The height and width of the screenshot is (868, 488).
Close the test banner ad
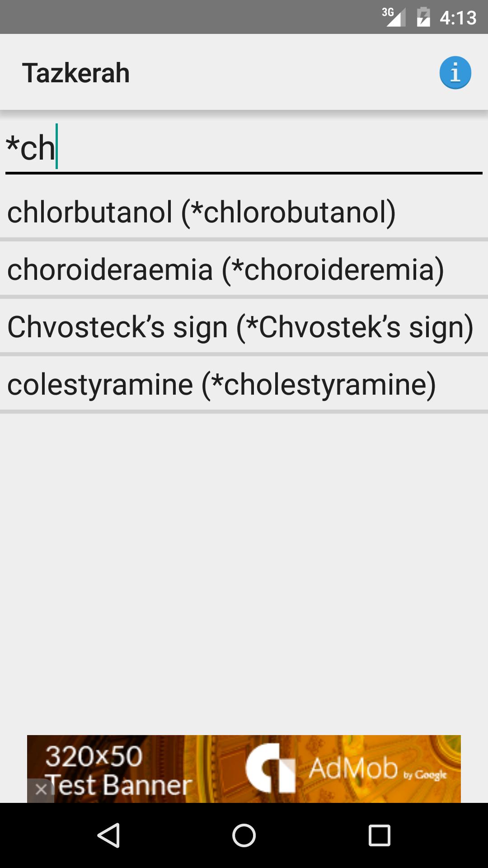coord(41,790)
